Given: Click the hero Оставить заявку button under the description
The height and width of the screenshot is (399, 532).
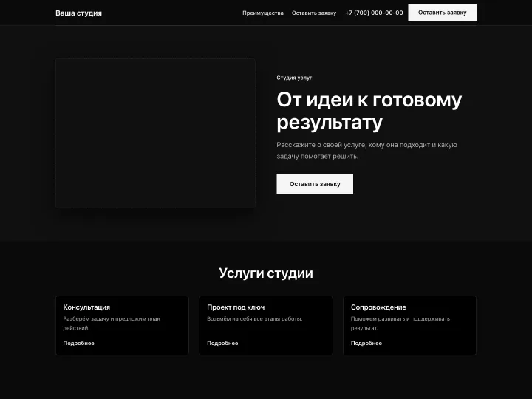Looking at the screenshot, I should coord(315,184).
